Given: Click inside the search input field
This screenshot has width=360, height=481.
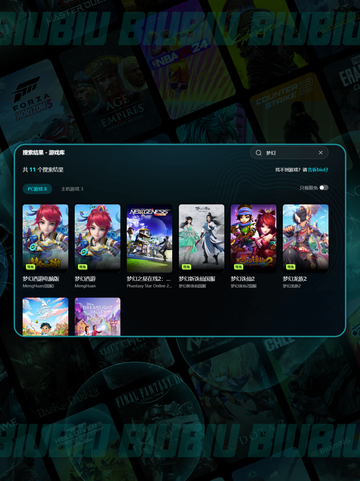Looking at the screenshot, I should coord(289,153).
